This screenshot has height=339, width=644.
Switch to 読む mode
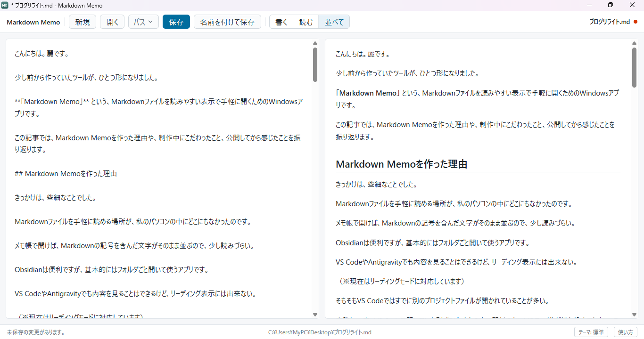point(306,22)
